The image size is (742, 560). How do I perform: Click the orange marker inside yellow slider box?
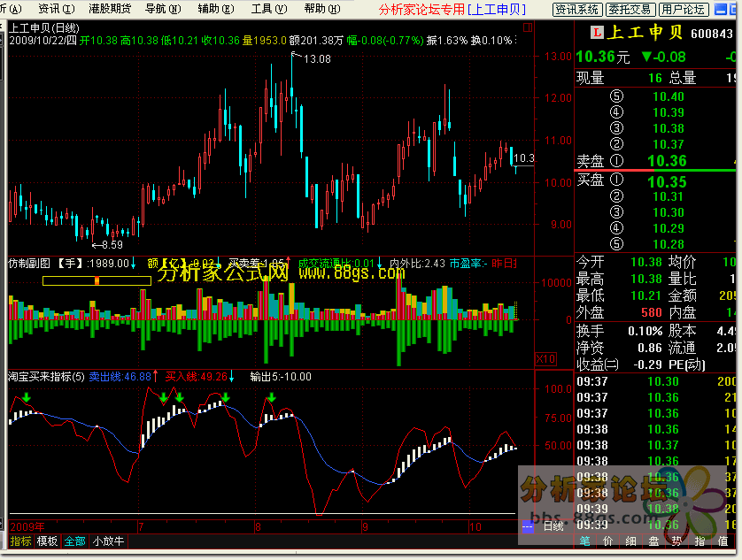97,281
